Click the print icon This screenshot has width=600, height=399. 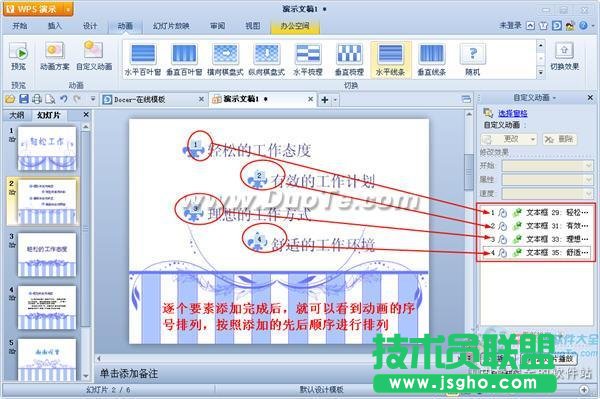[37, 99]
